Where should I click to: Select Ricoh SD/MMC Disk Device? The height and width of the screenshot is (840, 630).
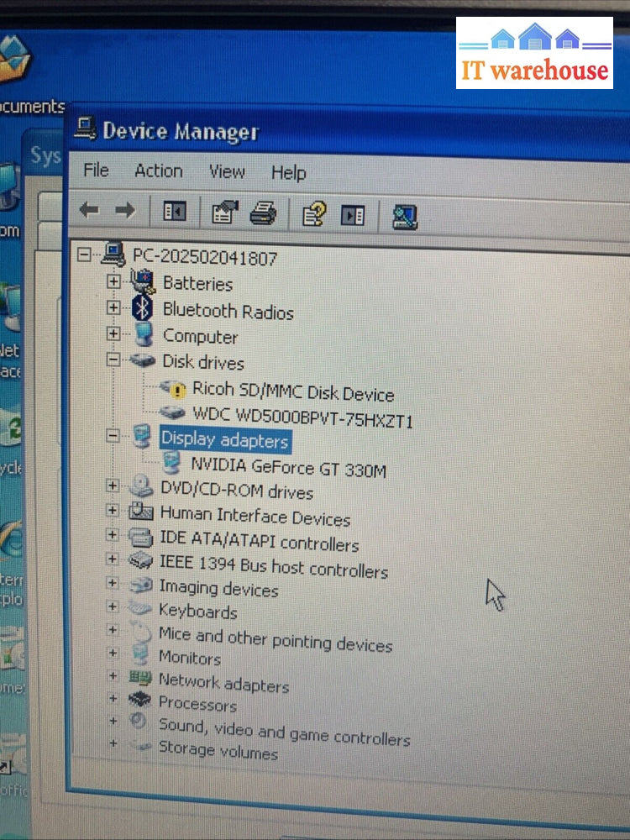coord(292,392)
